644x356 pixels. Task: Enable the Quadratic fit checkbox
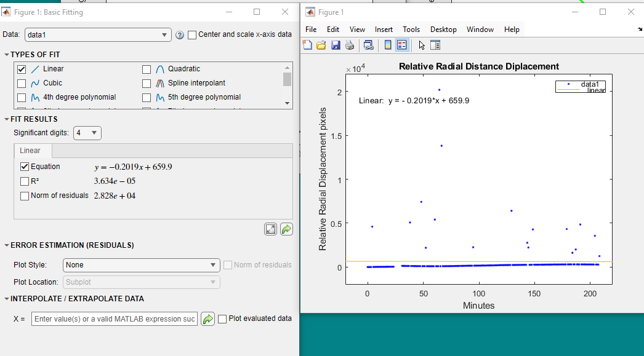click(146, 69)
